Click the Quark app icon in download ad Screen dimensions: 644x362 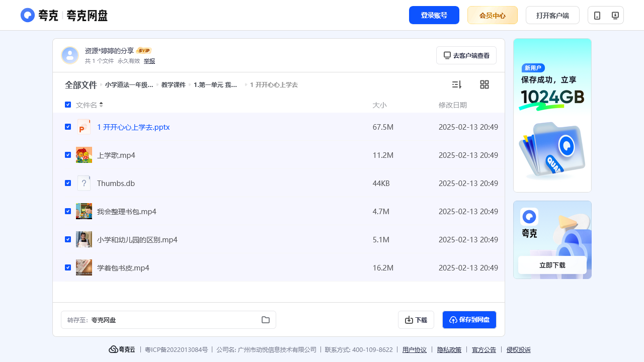point(529,217)
